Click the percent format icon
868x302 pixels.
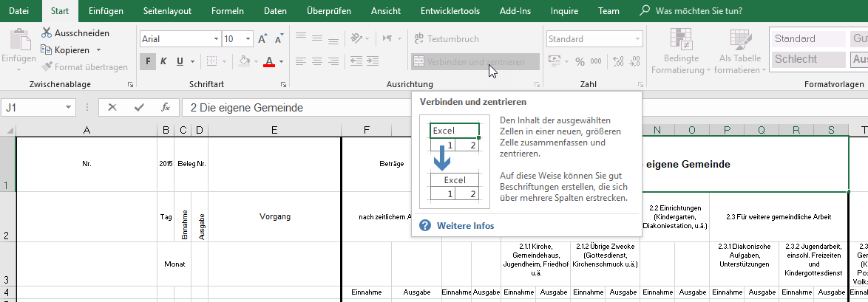coord(578,62)
